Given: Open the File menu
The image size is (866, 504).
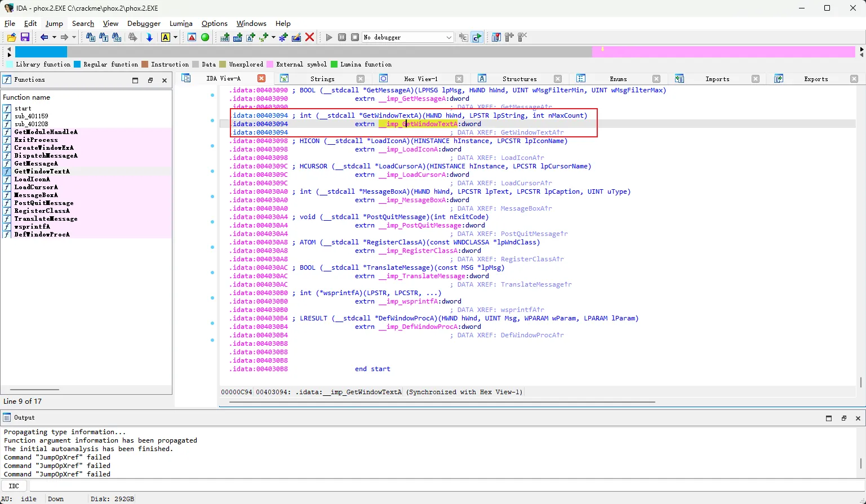Looking at the screenshot, I should (x=10, y=23).
